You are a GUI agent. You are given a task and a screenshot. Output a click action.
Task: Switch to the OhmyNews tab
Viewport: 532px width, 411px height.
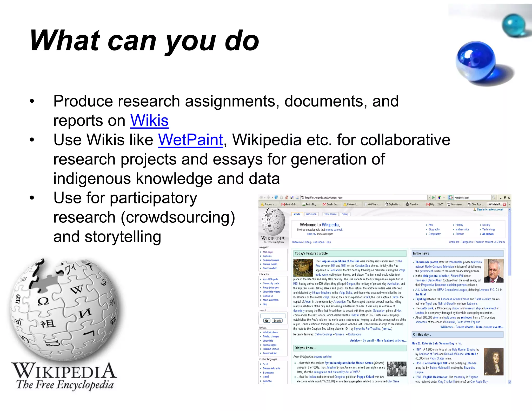click(x=456, y=204)
